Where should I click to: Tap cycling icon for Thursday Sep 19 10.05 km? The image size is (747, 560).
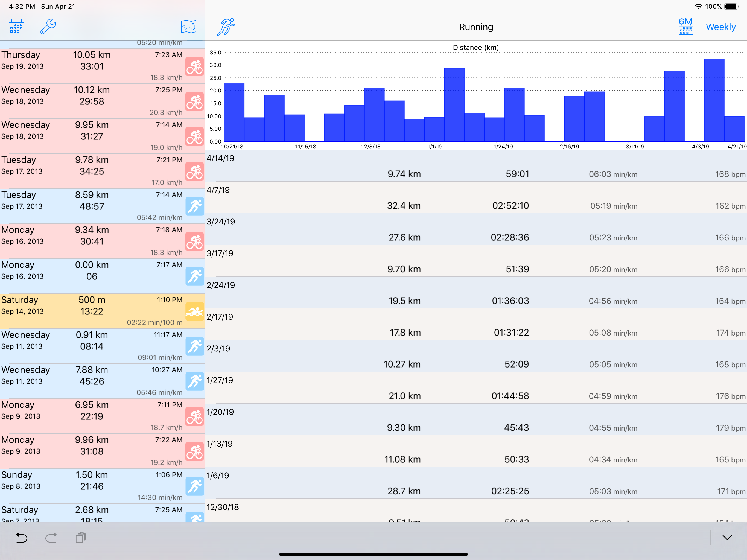pos(194,66)
